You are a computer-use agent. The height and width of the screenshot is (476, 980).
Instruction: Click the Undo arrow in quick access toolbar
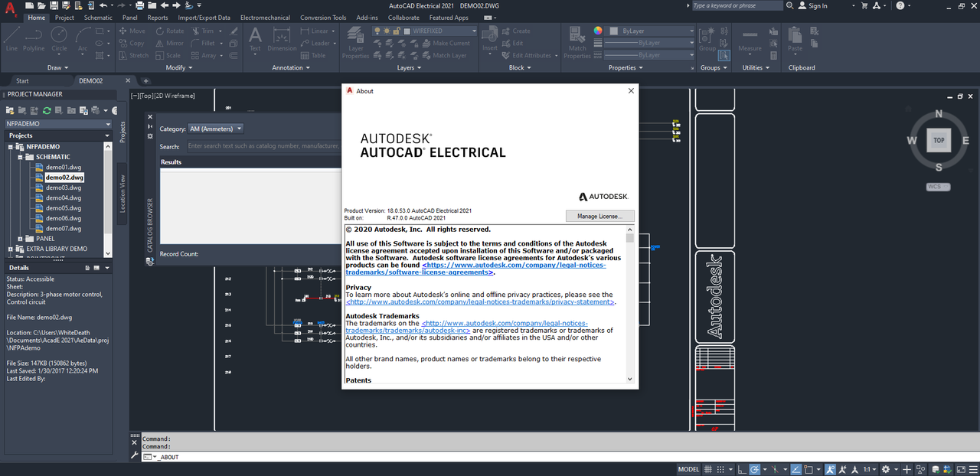tap(103, 5)
